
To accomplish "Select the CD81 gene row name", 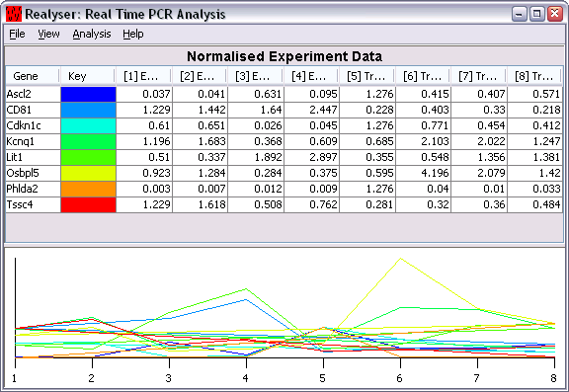I will click(19, 110).
